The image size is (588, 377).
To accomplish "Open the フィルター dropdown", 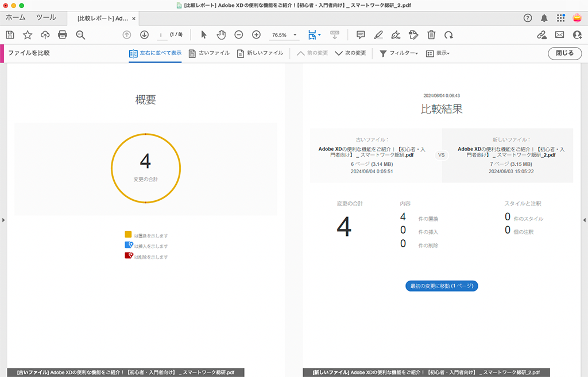I will [x=399, y=53].
